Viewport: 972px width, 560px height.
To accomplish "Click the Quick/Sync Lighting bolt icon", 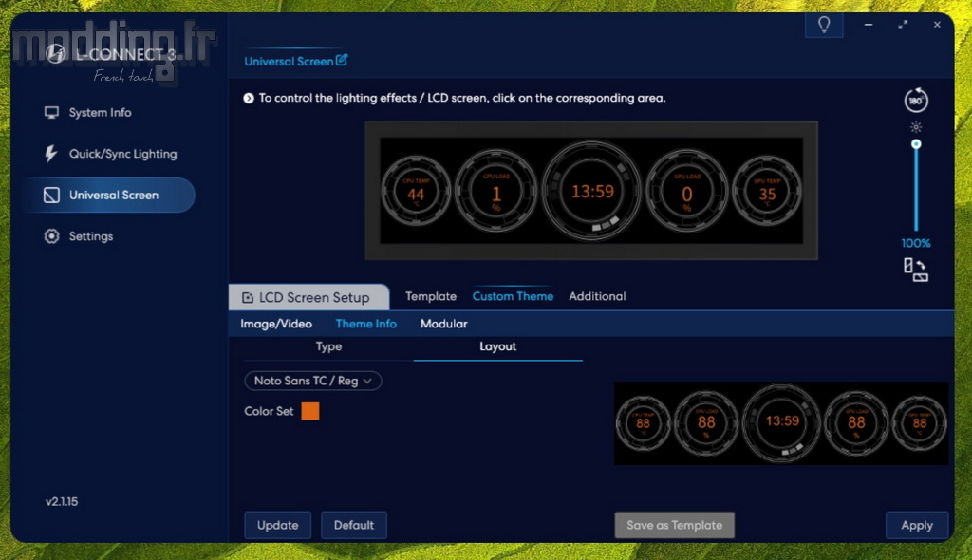I will (52, 154).
